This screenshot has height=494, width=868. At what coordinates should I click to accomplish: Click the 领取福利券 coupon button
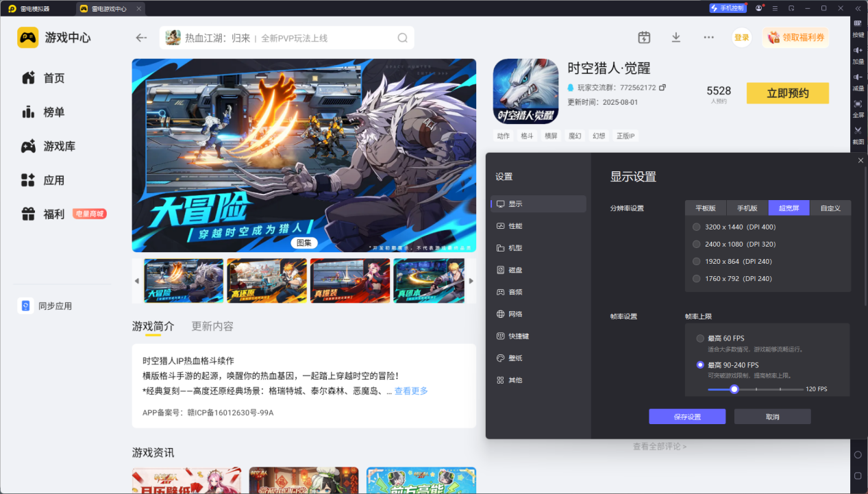click(x=795, y=38)
